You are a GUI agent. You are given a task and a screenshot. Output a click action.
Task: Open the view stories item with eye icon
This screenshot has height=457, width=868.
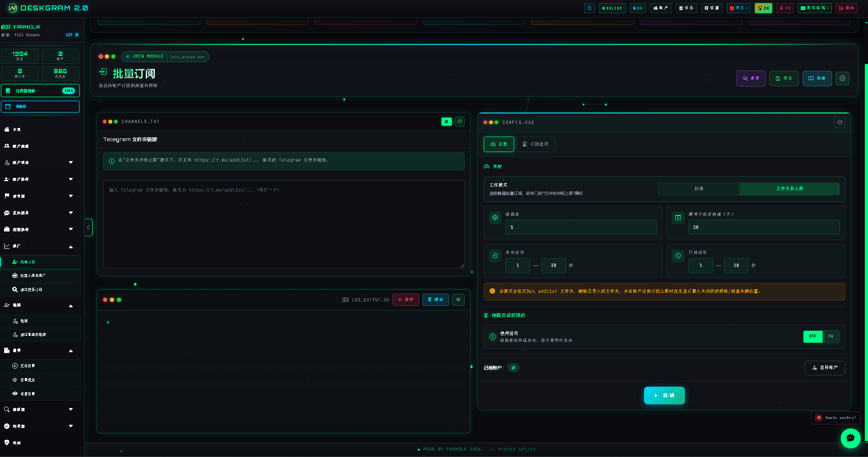[41, 394]
